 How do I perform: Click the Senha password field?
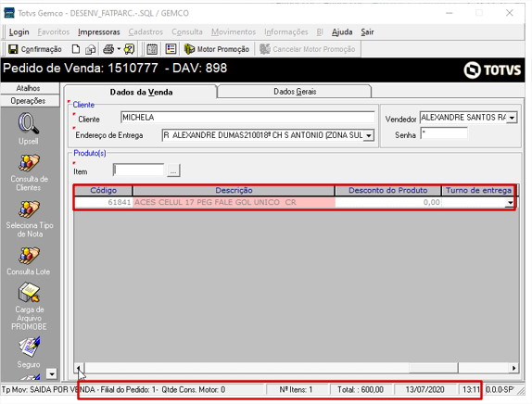coord(444,133)
